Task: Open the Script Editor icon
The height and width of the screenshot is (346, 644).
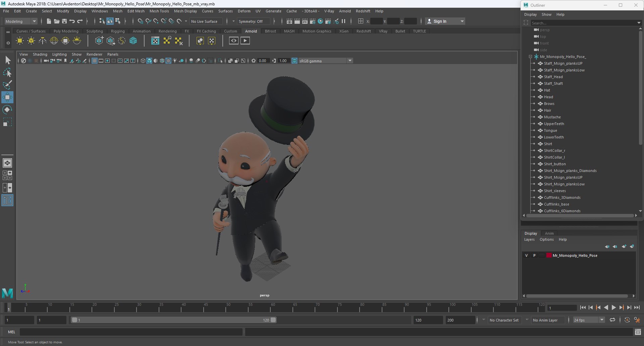Action: [638, 332]
